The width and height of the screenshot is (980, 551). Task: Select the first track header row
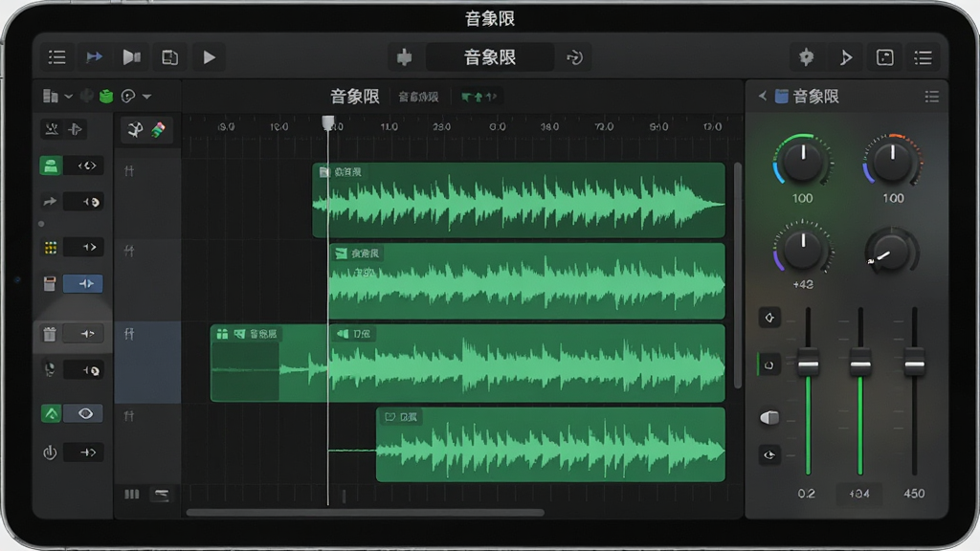coord(147,199)
